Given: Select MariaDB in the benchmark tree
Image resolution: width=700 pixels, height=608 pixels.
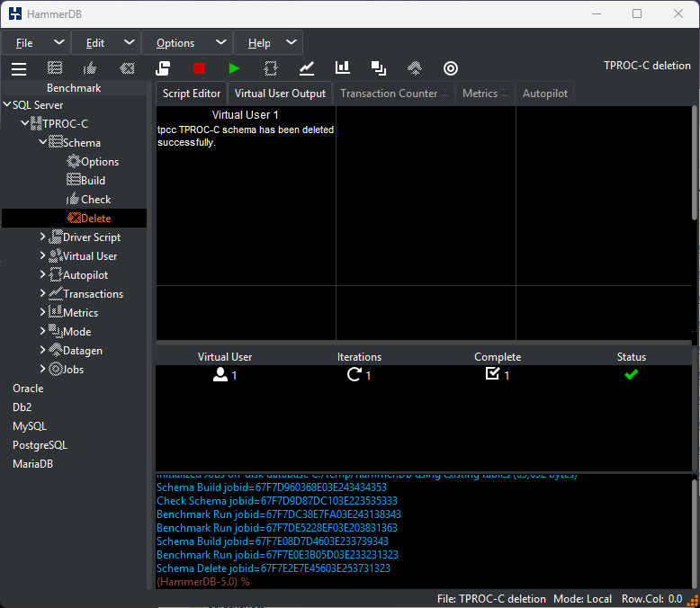Looking at the screenshot, I should pos(32,464).
